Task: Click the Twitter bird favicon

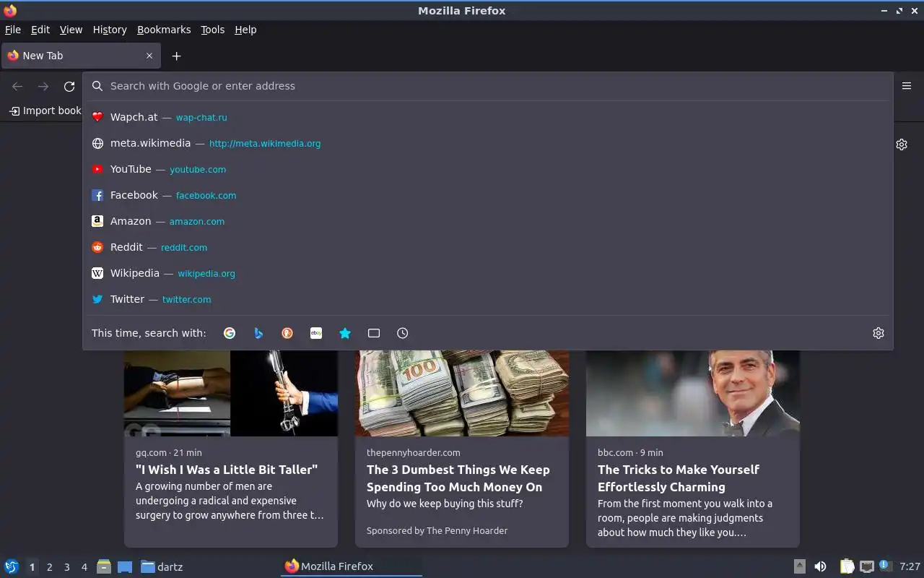Action: (97, 299)
